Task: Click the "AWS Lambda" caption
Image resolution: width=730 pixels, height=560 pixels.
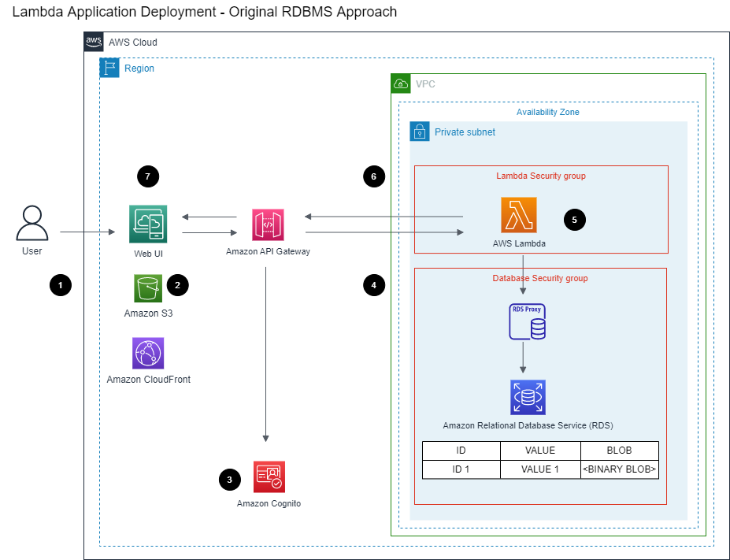Action: pos(519,243)
